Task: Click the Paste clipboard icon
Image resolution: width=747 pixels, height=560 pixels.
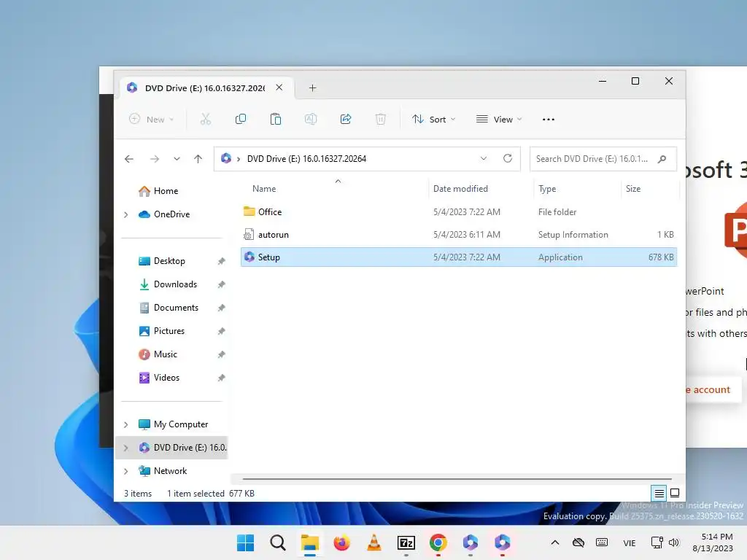Action: click(x=275, y=119)
